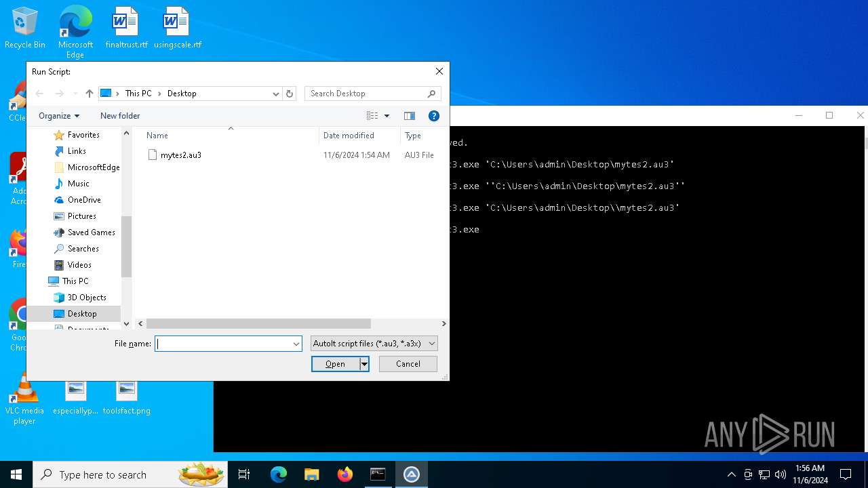The image size is (868, 488).
Task: Open the Windows Start menu
Action: (x=16, y=474)
